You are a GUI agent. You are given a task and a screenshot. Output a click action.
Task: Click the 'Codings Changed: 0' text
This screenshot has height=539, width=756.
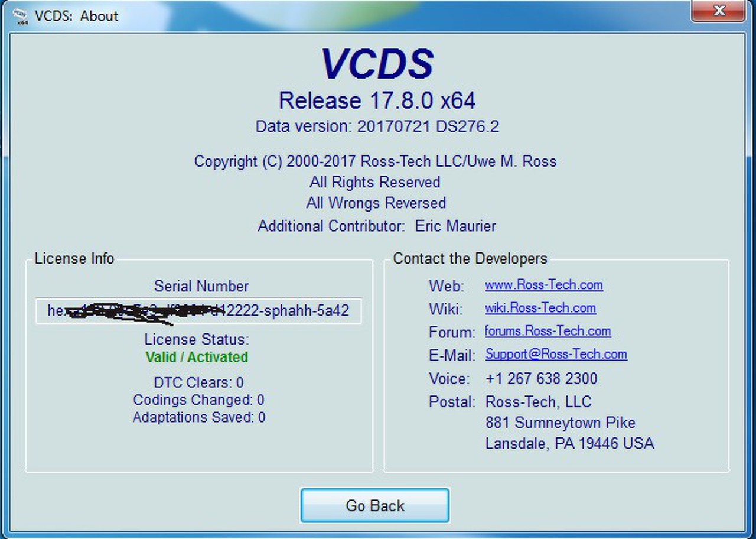click(198, 400)
